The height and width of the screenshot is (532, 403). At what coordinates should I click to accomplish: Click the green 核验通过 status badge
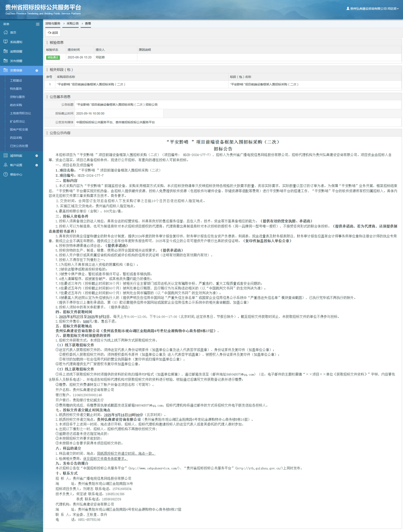pos(53,57)
